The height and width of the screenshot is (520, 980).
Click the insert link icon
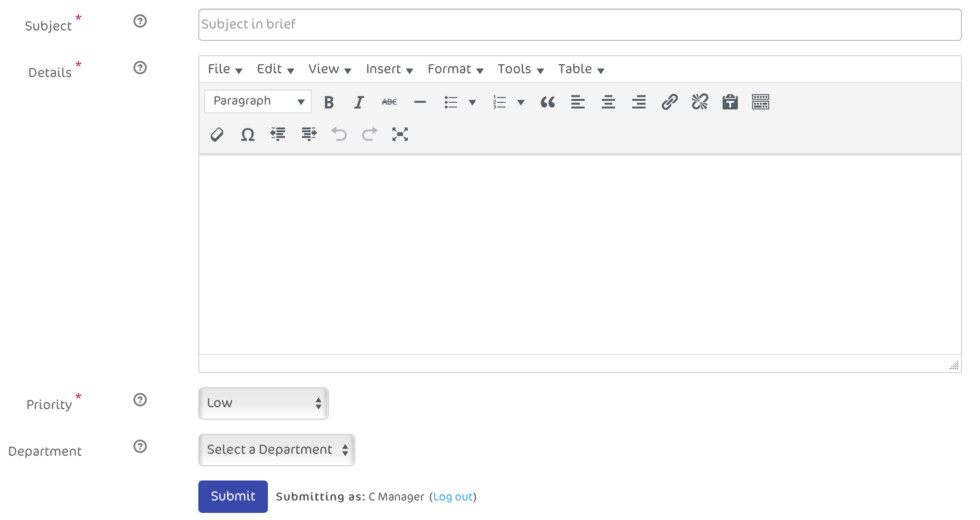click(669, 102)
